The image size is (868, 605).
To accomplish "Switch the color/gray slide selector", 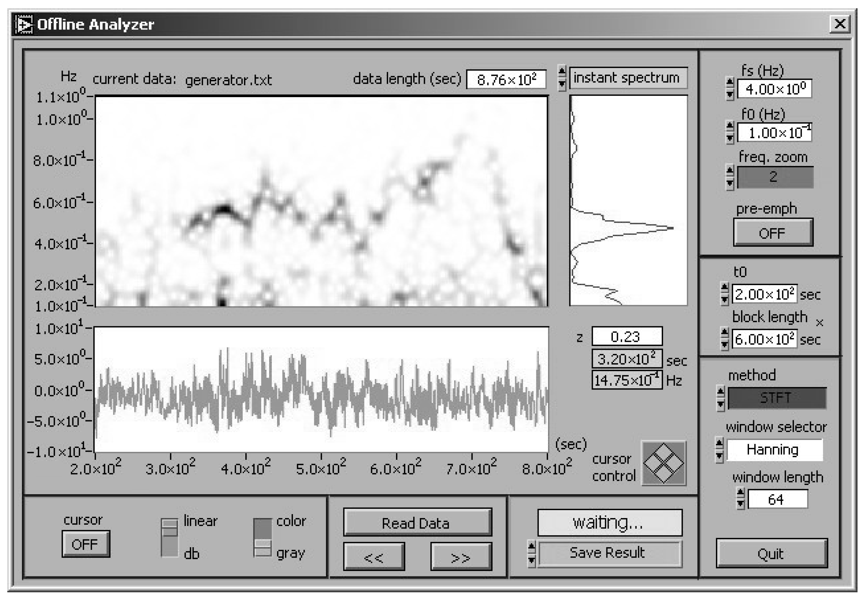I will [262, 537].
